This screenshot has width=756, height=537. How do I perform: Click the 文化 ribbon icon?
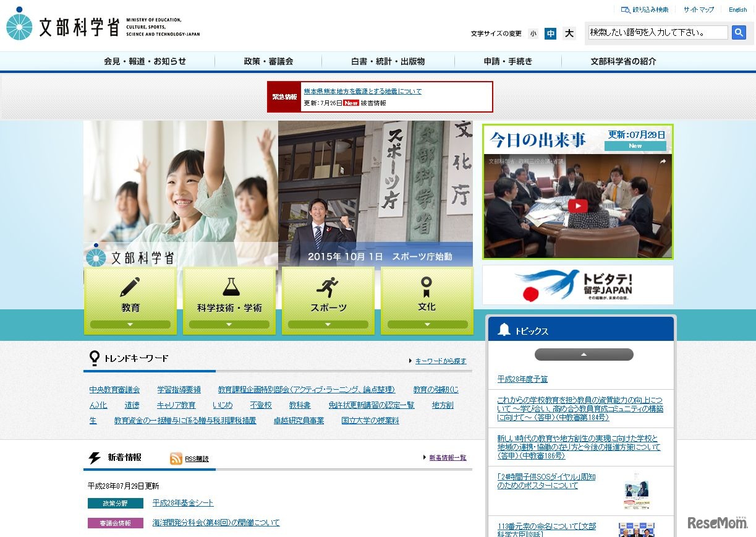(x=427, y=283)
